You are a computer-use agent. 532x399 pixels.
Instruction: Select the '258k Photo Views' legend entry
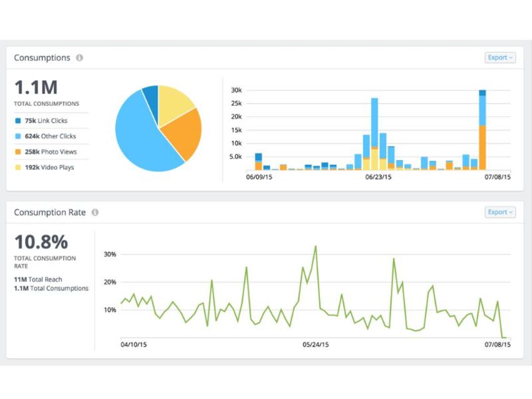[x=46, y=152]
